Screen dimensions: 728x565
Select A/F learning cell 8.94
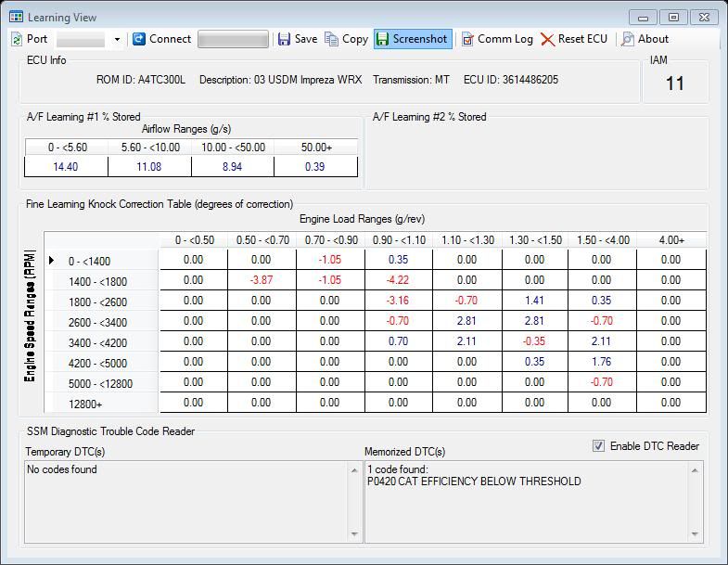point(232,167)
